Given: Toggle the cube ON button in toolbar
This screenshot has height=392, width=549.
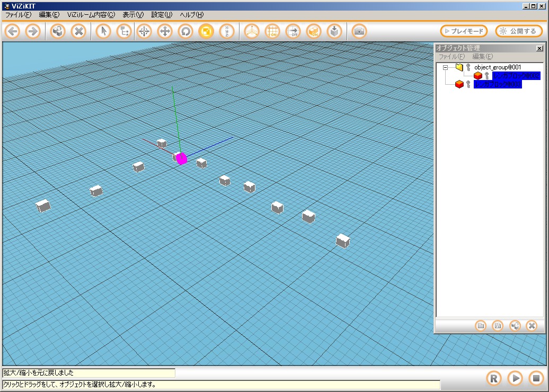Looking at the screenshot, I should click(314, 31).
